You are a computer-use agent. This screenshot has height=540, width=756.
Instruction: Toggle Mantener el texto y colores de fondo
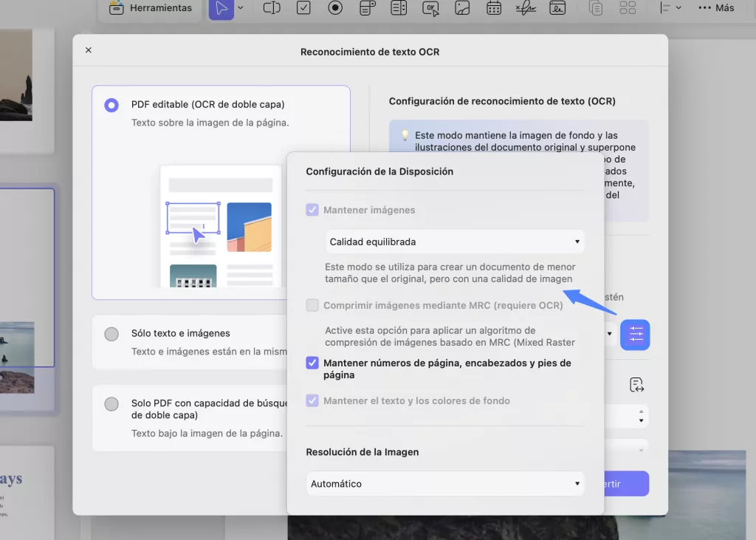point(312,400)
